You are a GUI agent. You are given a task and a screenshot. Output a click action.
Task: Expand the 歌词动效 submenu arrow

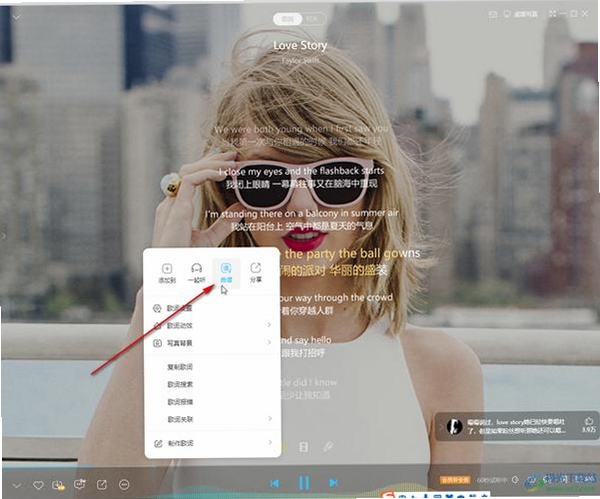pyautogui.click(x=269, y=325)
